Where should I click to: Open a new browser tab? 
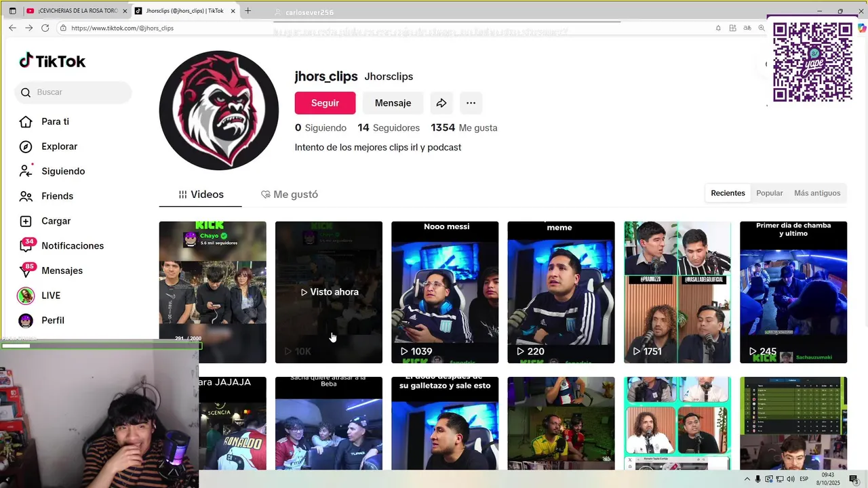[x=248, y=11]
